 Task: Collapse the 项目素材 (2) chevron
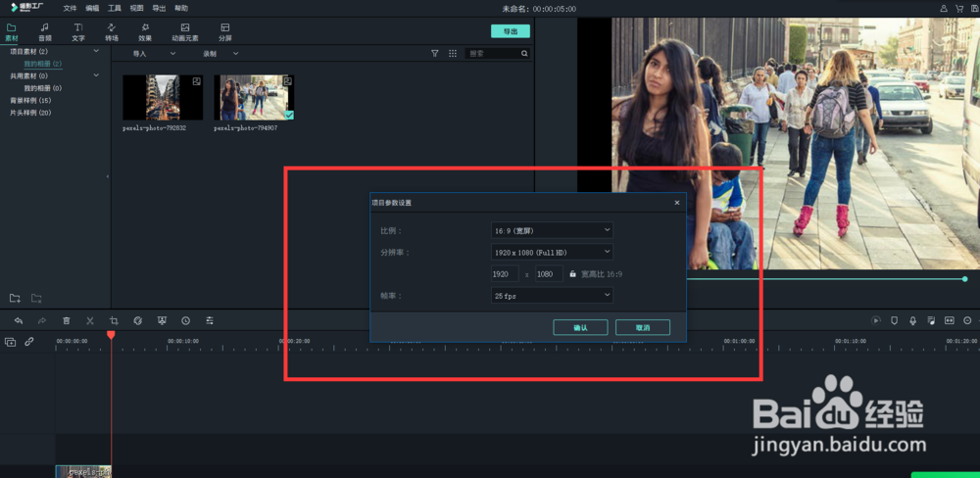96,51
